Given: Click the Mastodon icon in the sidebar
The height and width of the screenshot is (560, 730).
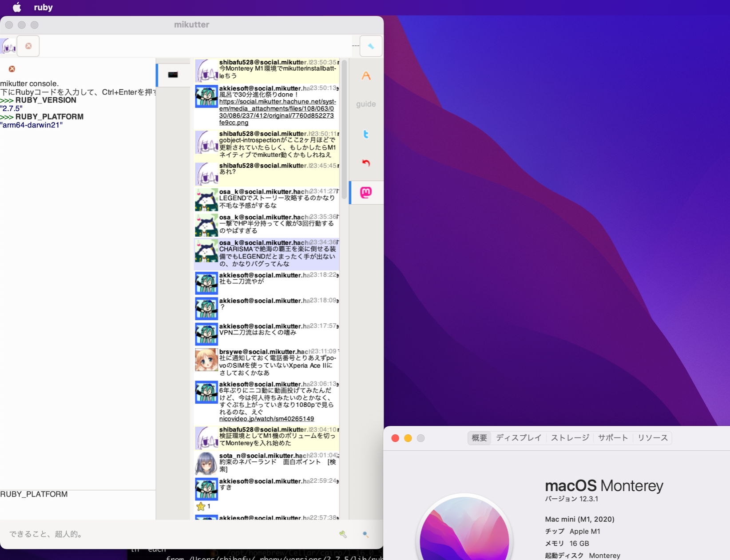Looking at the screenshot, I should click(x=366, y=192).
